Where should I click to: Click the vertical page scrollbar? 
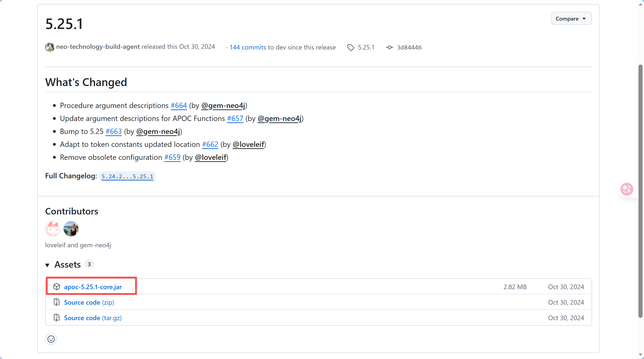640,191
